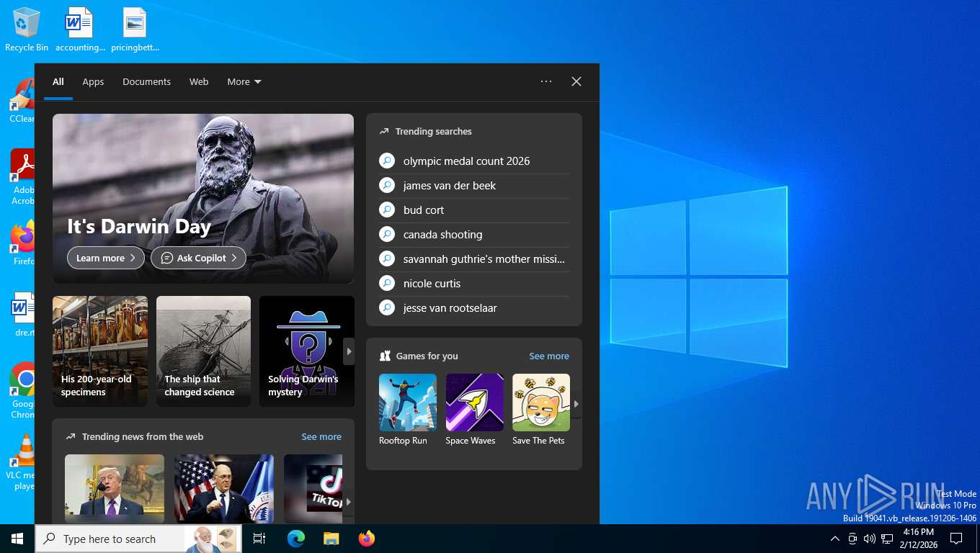The height and width of the screenshot is (553, 980).
Task: Open the Adobe Acrobat desktop shortcut
Action: point(22,176)
